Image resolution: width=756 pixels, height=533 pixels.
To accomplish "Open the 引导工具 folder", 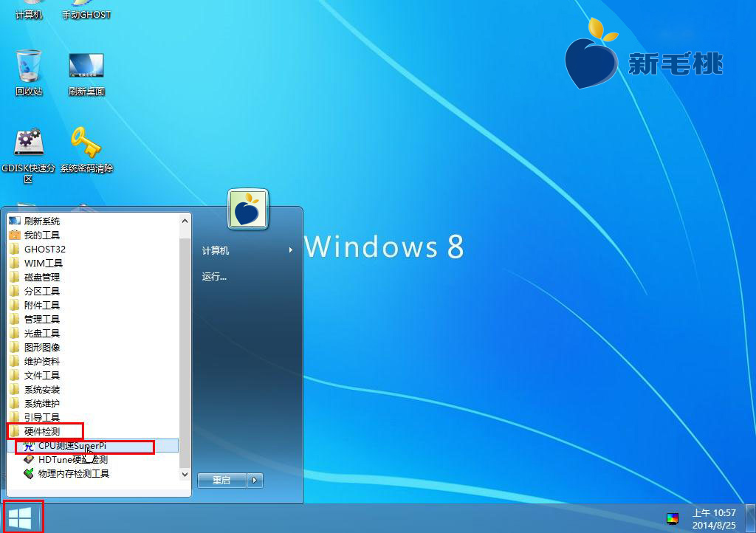I will pos(92,417).
